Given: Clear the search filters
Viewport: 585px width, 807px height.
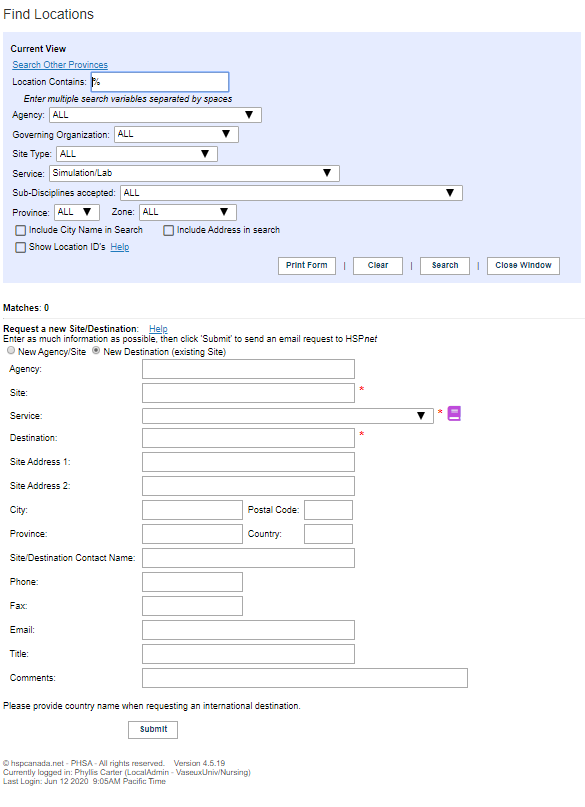Looking at the screenshot, I should (x=378, y=266).
